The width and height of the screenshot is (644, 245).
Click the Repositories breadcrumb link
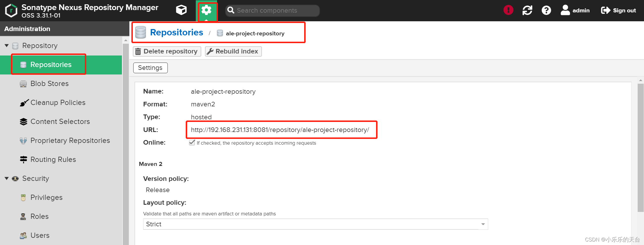tap(177, 32)
